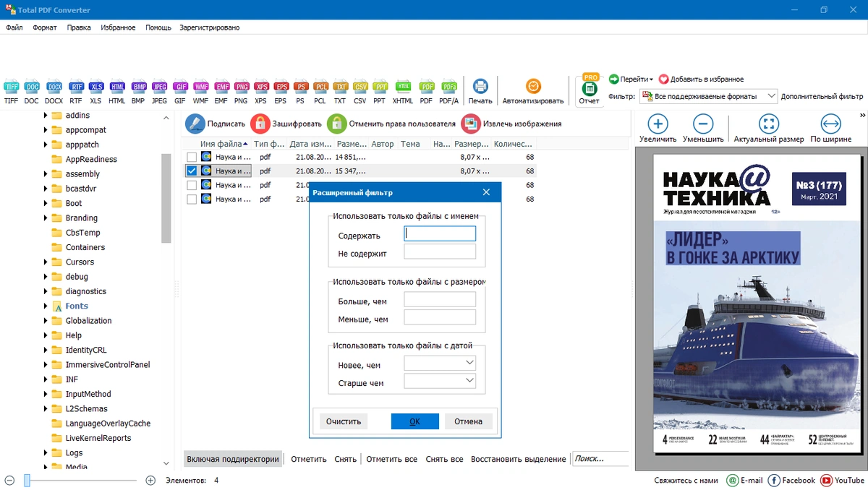Click minus button beside the zoom slider
Screen dimensions: 868x490
click(x=9, y=480)
